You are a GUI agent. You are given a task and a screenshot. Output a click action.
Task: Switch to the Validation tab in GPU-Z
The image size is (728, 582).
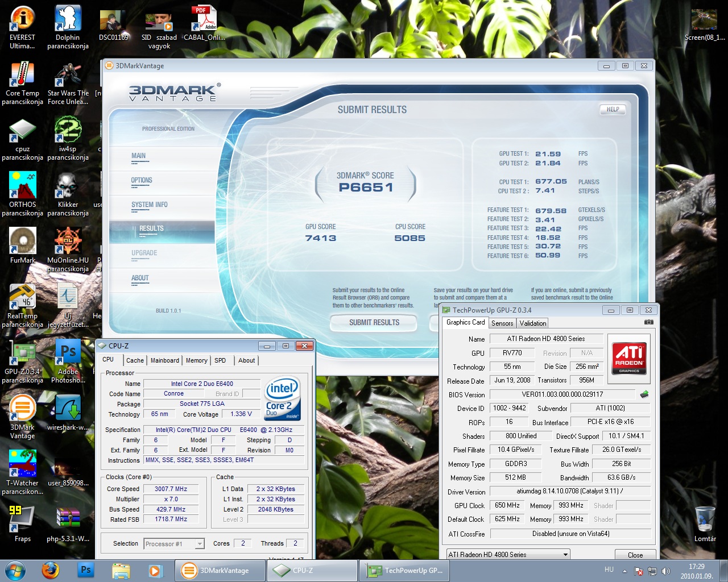tap(533, 323)
